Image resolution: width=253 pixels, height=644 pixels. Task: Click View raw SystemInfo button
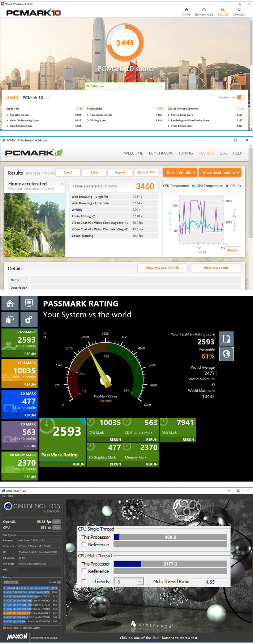(162, 268)
